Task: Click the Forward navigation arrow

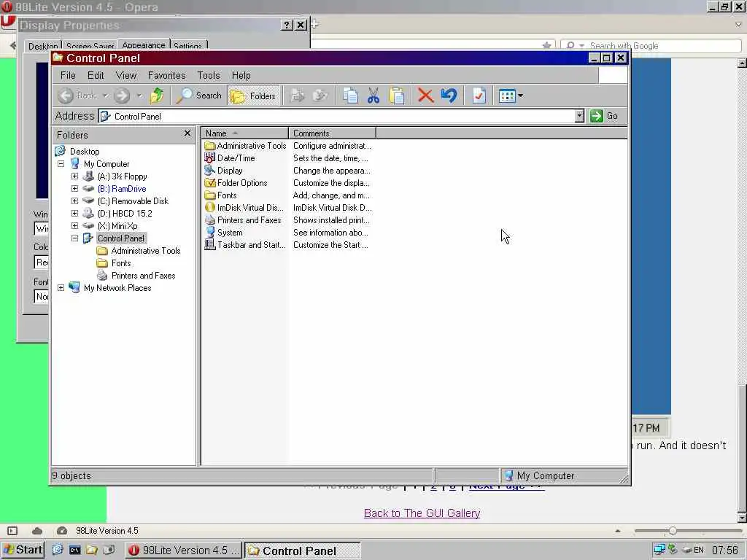Action: point(122,96)
